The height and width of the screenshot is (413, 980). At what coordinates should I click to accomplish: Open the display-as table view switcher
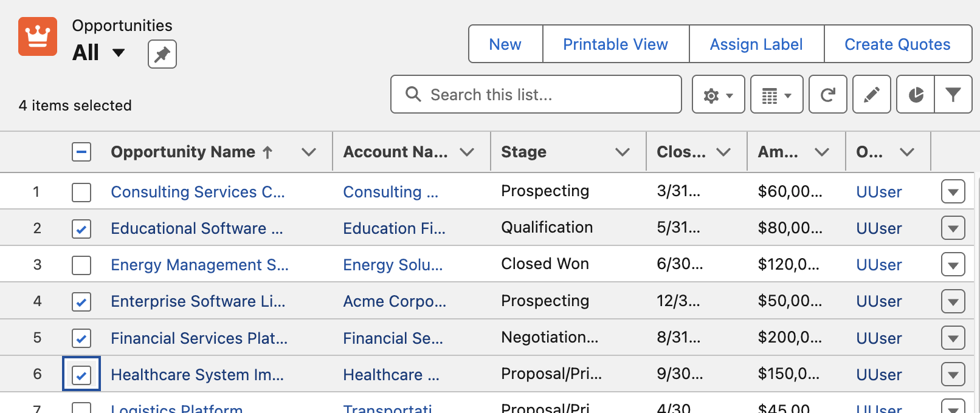[x=776, y=95]
